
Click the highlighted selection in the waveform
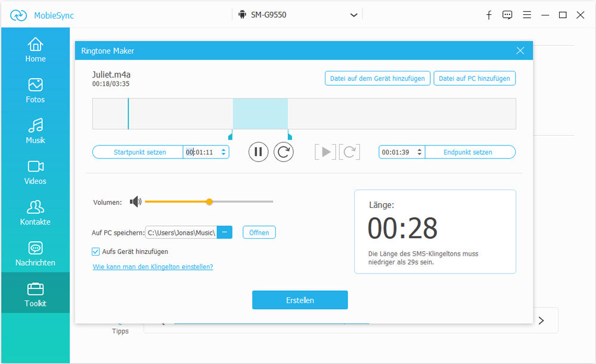[x=260, y=114]
